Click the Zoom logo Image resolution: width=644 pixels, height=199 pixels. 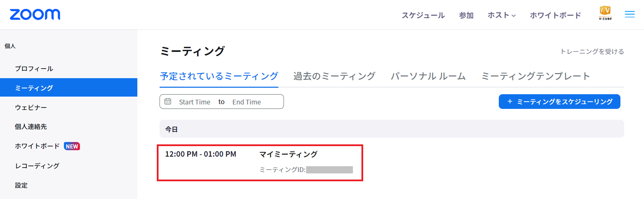[x=35, y=14]
